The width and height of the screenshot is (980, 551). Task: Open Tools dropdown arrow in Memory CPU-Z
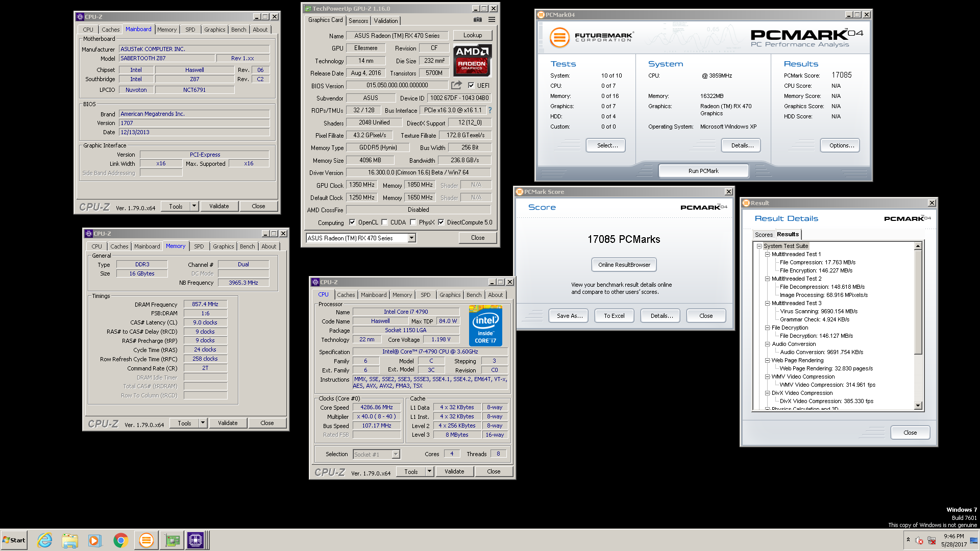pos(203,423)
